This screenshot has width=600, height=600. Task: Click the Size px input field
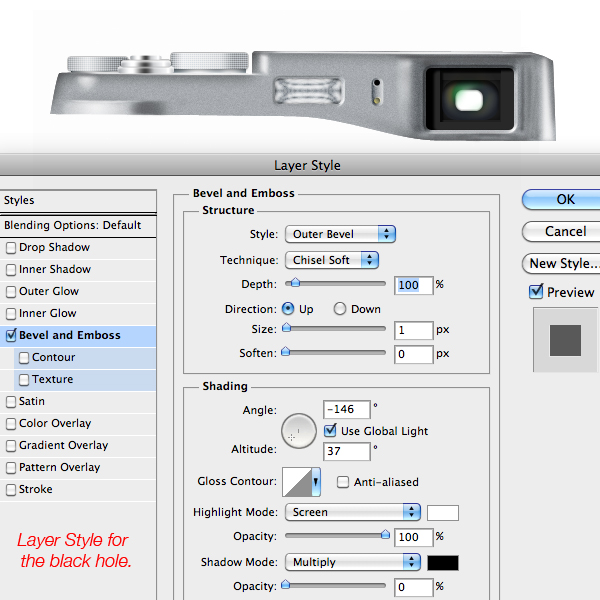coord(414,330)
